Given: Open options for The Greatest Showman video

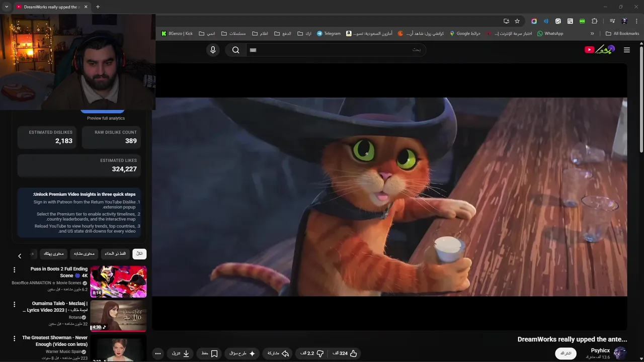Looking at the screenshot, I should point(14,339).
